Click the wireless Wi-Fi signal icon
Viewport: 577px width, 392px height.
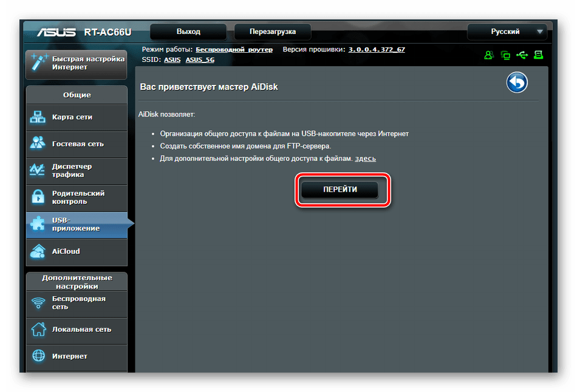(x=38, y=303)
